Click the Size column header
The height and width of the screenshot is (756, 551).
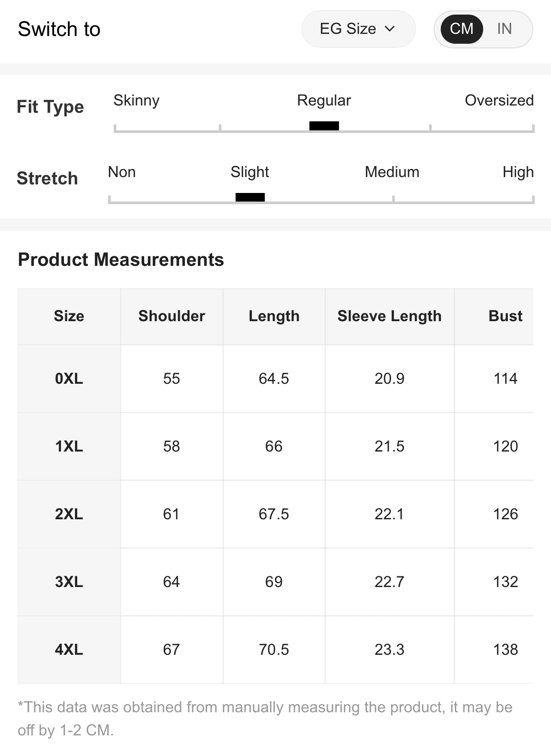click(69, 316)
